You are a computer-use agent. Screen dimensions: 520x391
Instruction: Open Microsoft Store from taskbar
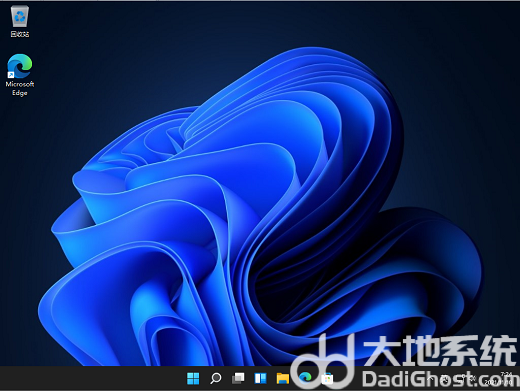click(327, 378)
